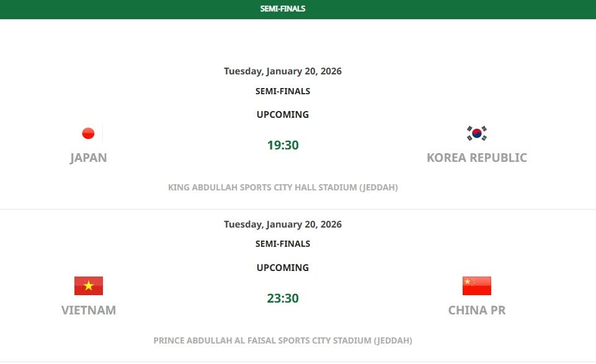Click SEMI-FINALS label in Vietnam match card
This screenshot has width=596, height=364.
point(283,244)
